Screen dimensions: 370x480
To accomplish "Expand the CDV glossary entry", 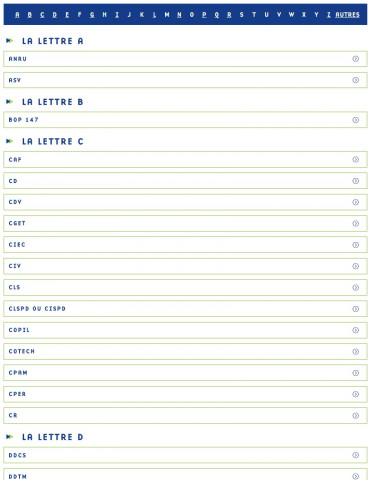I will [x=185, y=202].
